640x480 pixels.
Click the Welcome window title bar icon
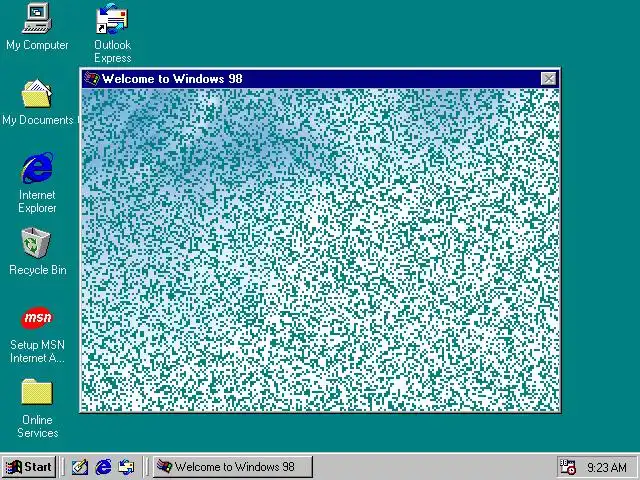click(x=91, y=78)
